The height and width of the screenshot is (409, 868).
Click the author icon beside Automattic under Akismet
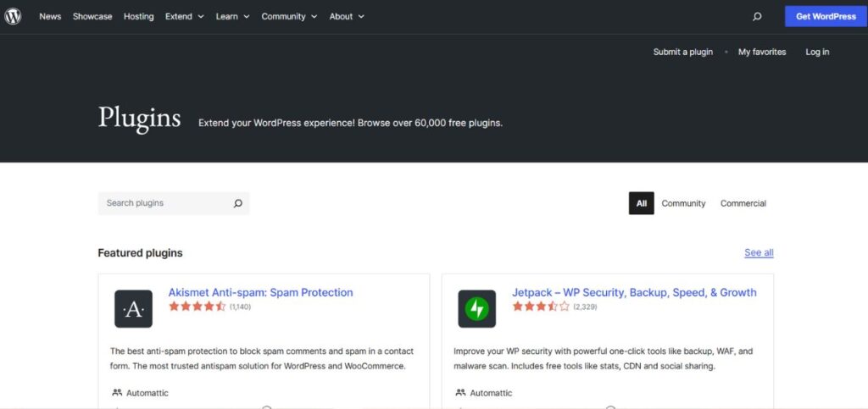point(117,393)
